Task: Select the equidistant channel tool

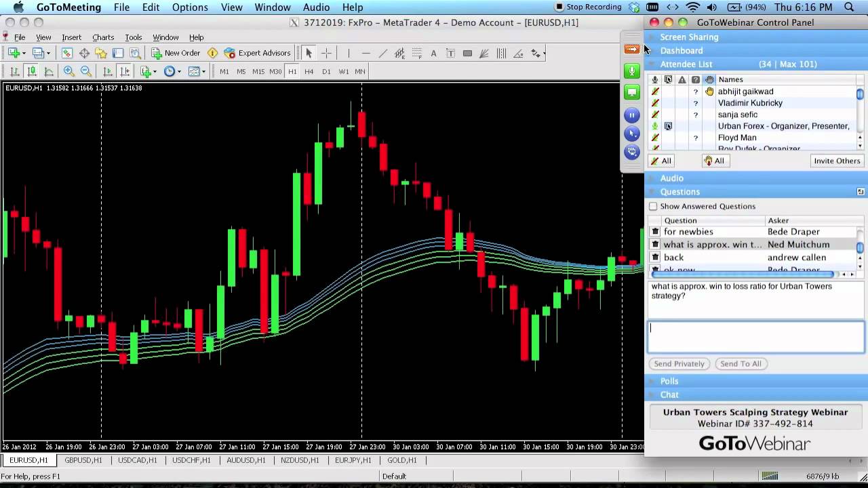Action: [400, 53]
